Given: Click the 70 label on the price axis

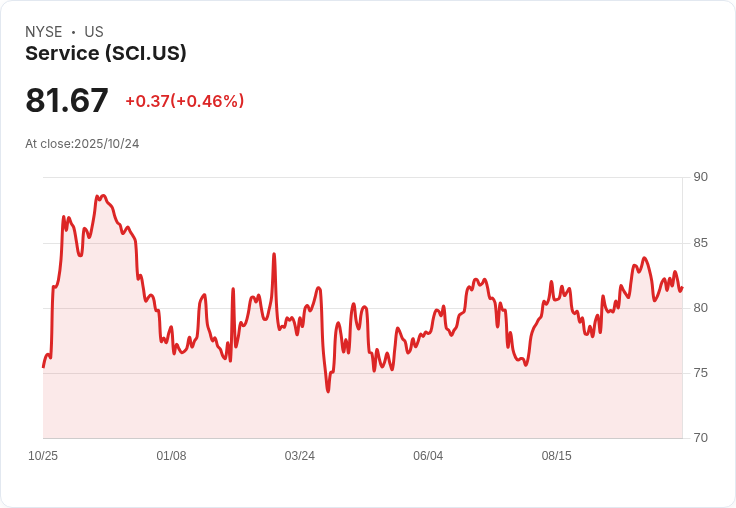Looking at the screenshot, I should click(x=700, y=438).
